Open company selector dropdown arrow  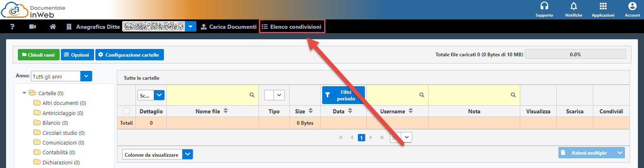[x=191, y=27]
